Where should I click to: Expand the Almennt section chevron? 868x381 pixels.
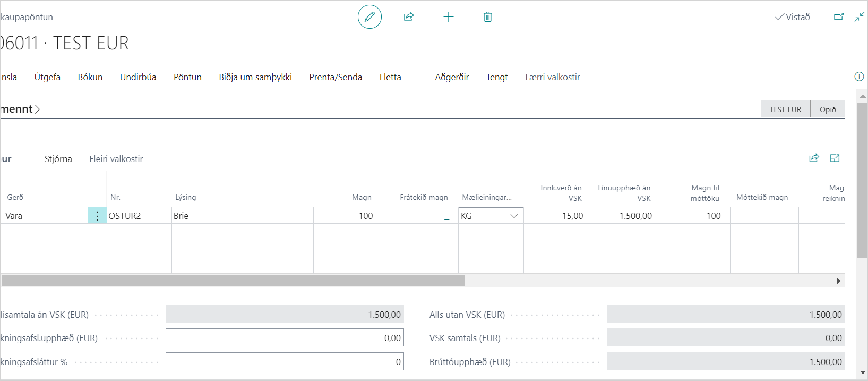[x=38, y=109]
